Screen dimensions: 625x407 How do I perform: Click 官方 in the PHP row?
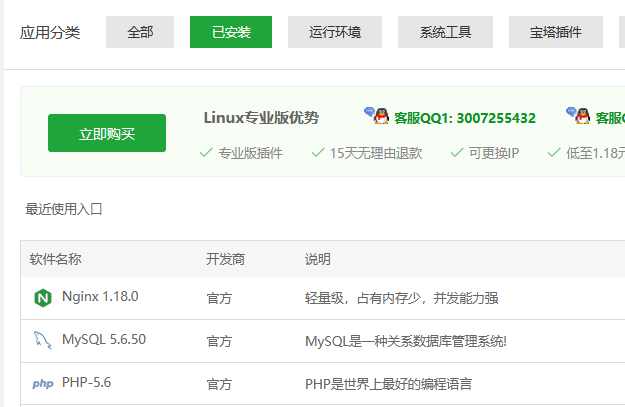pos(219,384)
